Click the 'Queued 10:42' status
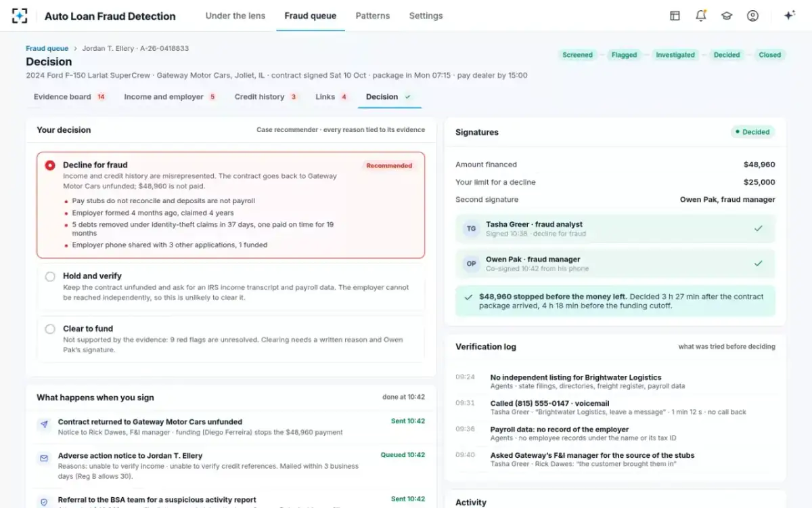The width and height of the screenshot is (812, 508). (x=403, y=455)
